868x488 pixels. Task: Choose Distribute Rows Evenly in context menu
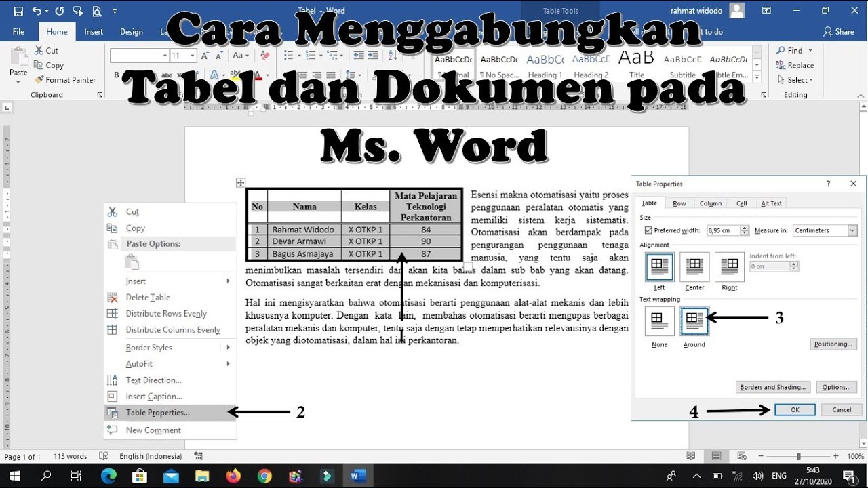(x=170, y=313)
